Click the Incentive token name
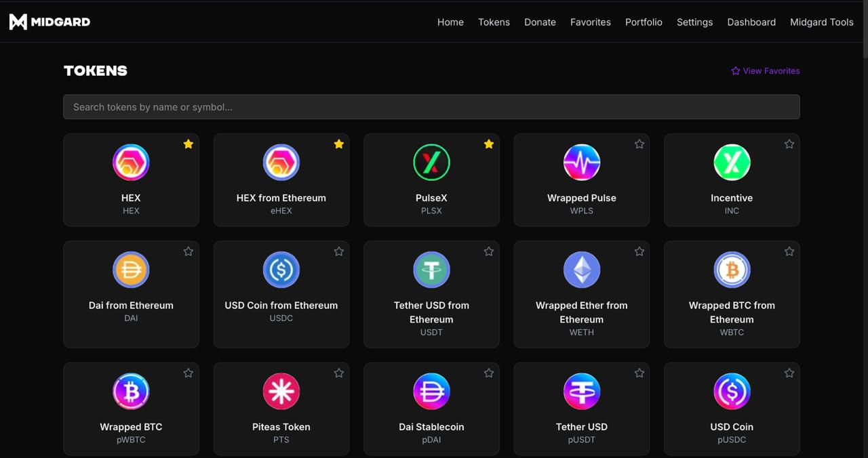 click(732, 198)
